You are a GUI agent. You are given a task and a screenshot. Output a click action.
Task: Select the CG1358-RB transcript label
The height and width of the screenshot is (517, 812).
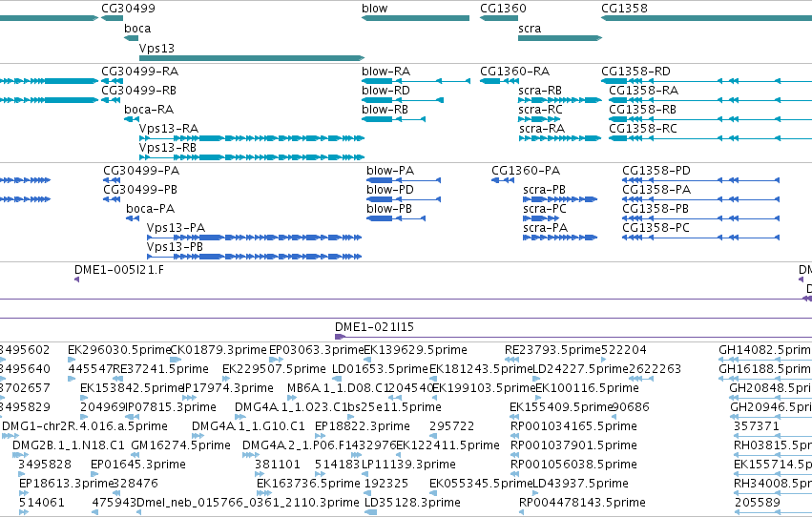[x=643, y=110]
